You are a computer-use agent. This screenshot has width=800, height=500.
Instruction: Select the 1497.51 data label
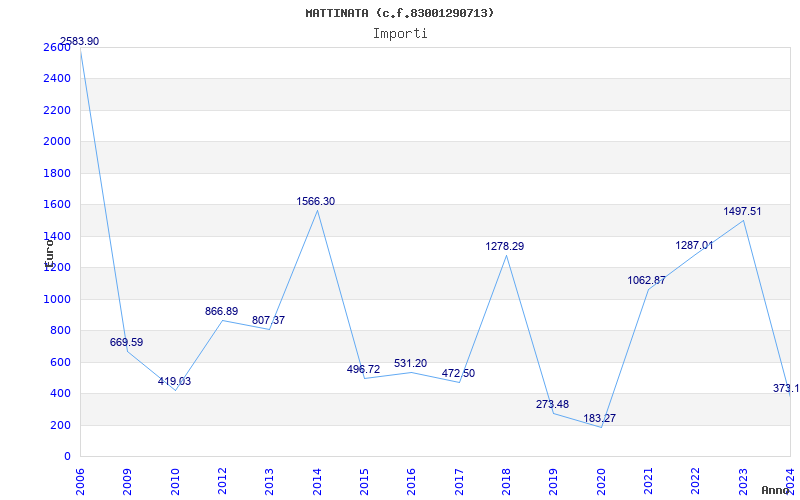tap(742, 211)
